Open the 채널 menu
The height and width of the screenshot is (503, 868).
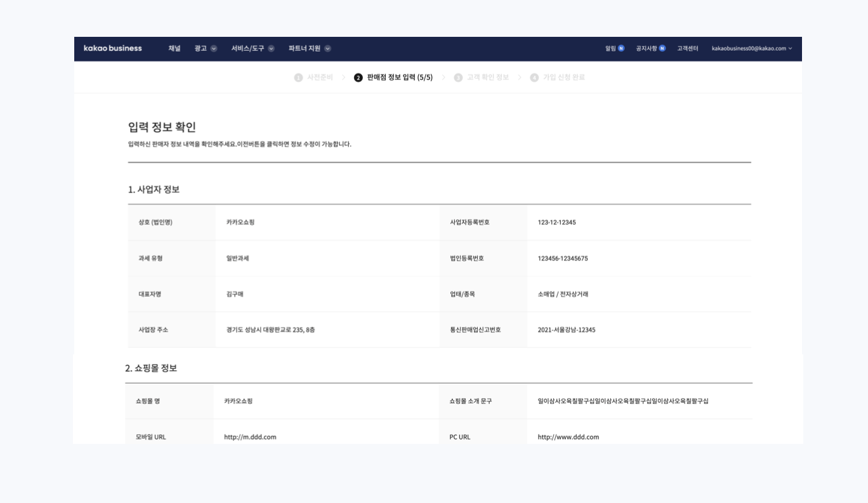click(174, 48)
